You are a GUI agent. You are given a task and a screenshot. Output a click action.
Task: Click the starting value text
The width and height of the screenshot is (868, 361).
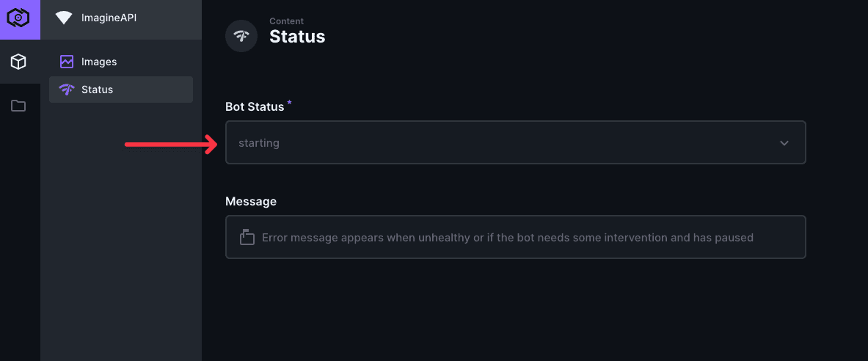click(259, 143)
